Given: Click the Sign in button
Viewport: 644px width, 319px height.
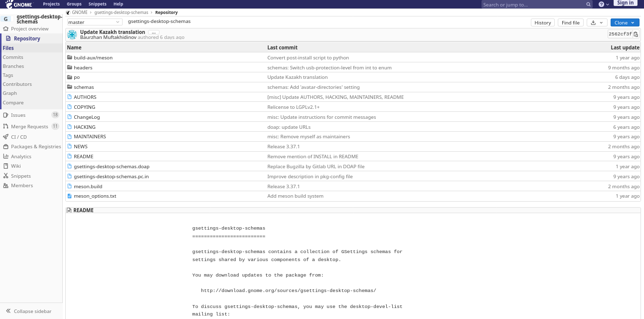Looking at the screenshot, I should click(625, 3).
